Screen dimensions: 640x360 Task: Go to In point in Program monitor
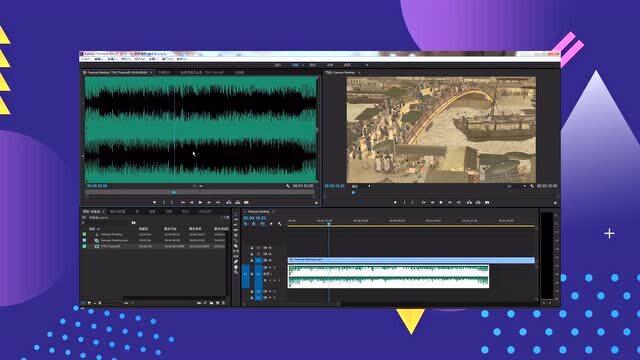point(424,202)
